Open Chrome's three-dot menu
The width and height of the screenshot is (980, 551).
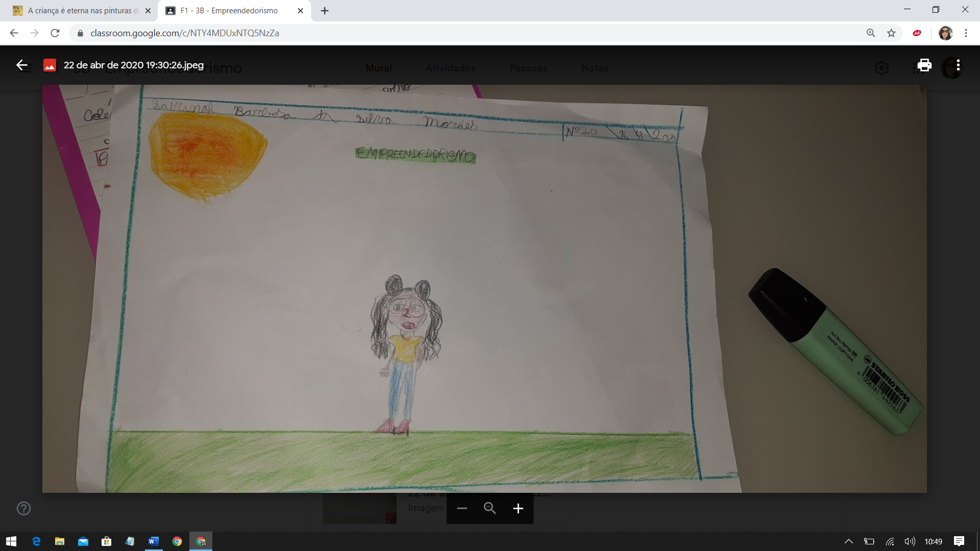coord(966,33)
